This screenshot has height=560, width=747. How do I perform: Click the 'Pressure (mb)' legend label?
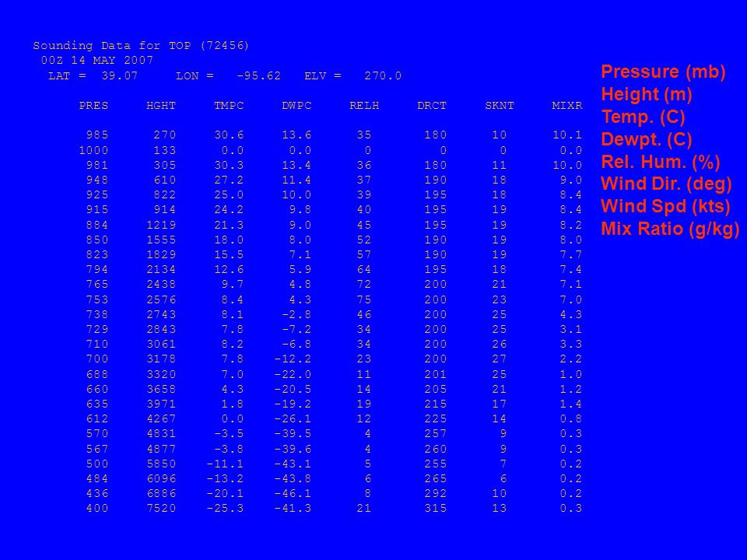663,72
